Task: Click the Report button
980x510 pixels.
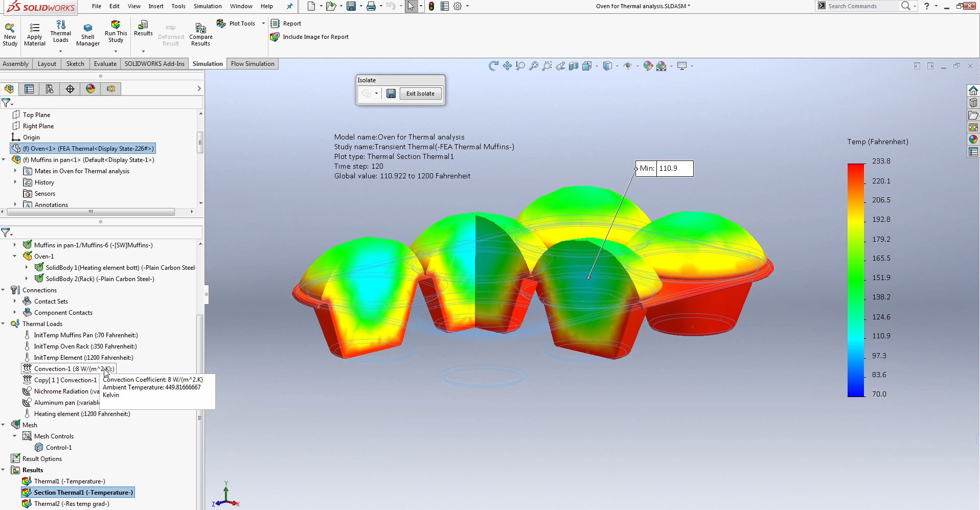Action: (x=286, y=24)
